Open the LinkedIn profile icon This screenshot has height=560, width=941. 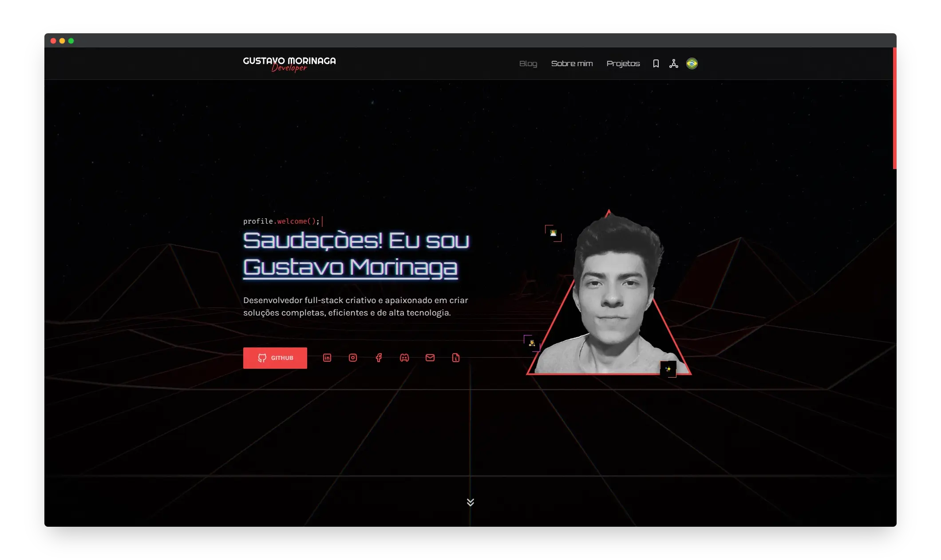click(327, 358)
